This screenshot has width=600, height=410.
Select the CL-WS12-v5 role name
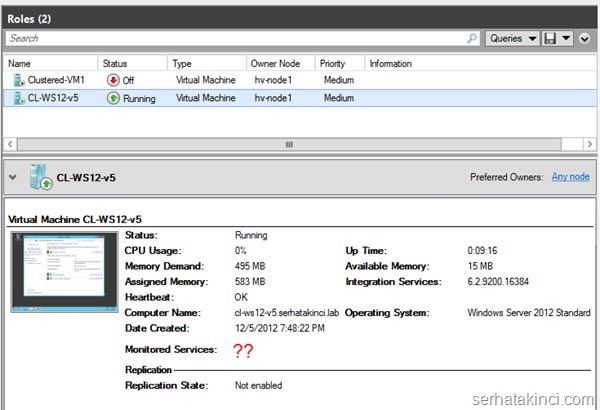[53, 98]
